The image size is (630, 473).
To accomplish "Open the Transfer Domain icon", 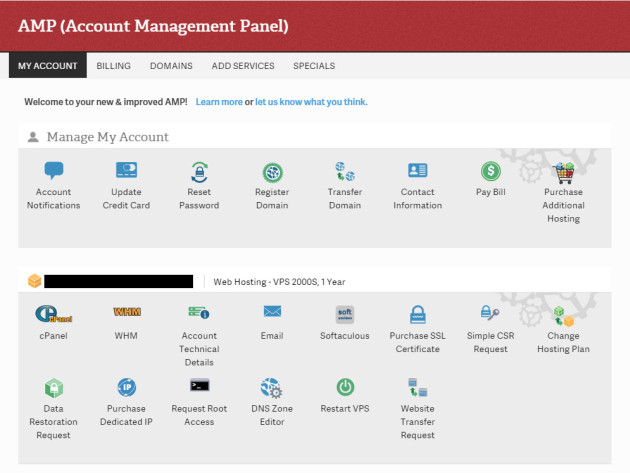I will pyautogui.click(x=345, y=172).
